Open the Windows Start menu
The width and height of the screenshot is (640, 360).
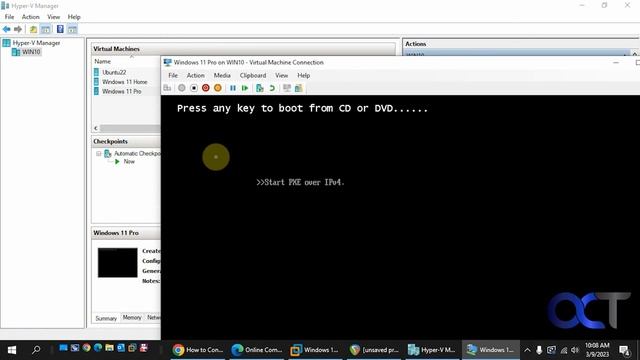click(11, 350)
